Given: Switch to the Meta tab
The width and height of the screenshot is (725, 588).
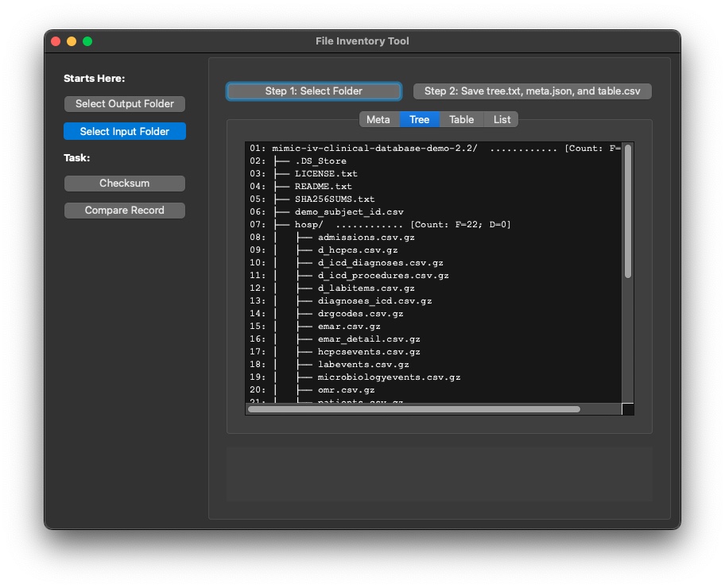Looking at the screenshot, I should [x=378, y=120].
